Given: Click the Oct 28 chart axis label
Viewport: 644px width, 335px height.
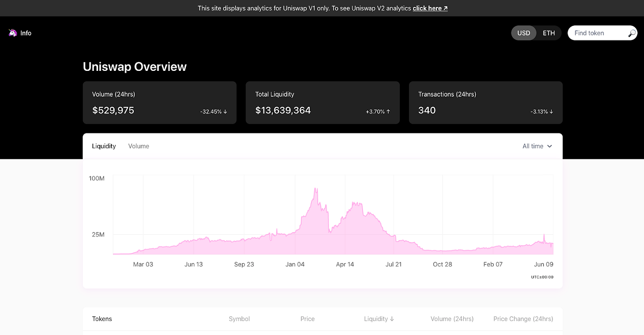Looking at the screenshot, I should pos(443,265).
